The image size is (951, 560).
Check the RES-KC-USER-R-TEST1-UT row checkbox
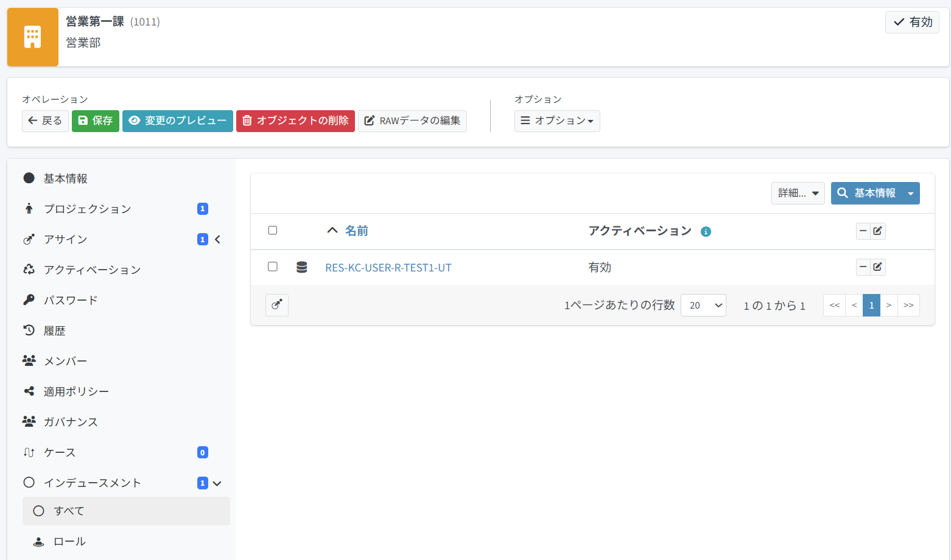tap(273, 267)
